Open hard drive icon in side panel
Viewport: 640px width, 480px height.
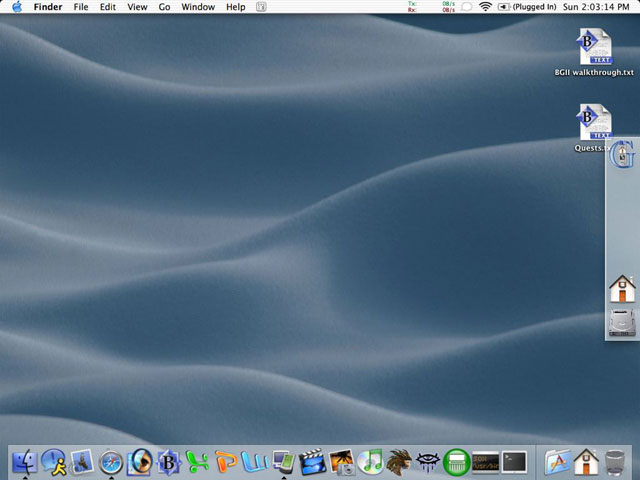(x=622, y=323)
